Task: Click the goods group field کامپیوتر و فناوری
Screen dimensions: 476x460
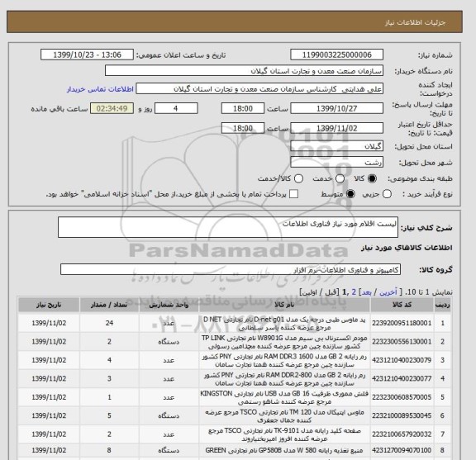Action: click(231, 269)
